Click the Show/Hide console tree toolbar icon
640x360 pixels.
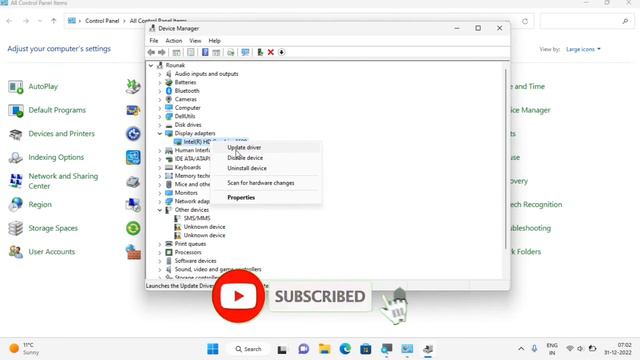coord(176,52)
